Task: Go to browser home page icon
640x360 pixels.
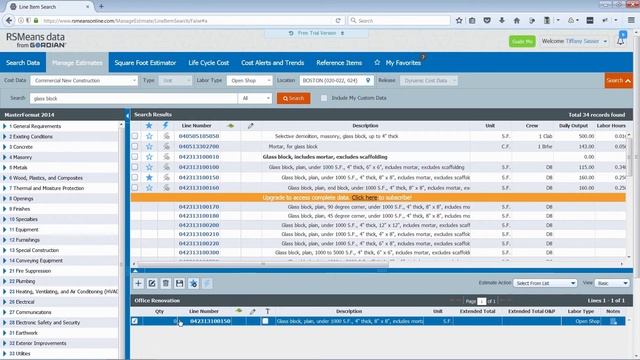Action: (517, 20)
